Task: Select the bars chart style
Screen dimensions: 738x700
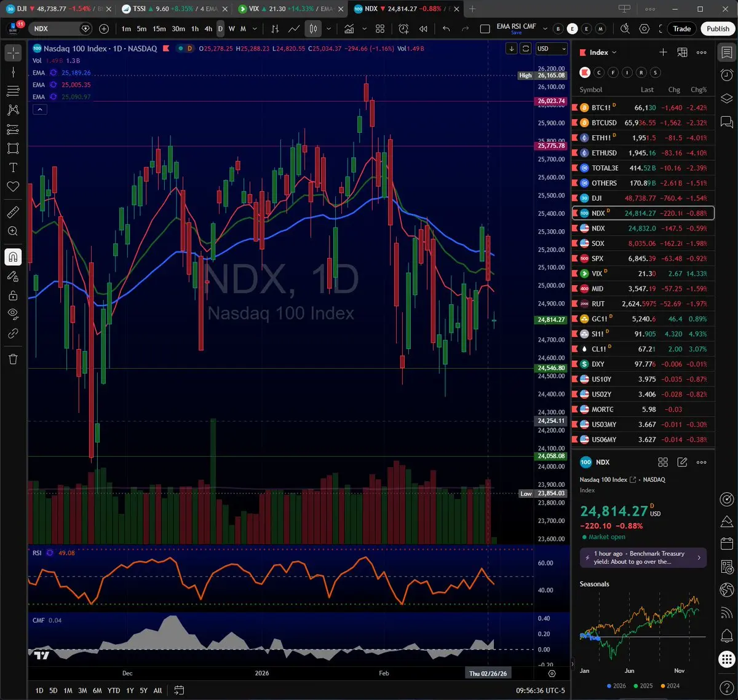Action: point(275,29)
